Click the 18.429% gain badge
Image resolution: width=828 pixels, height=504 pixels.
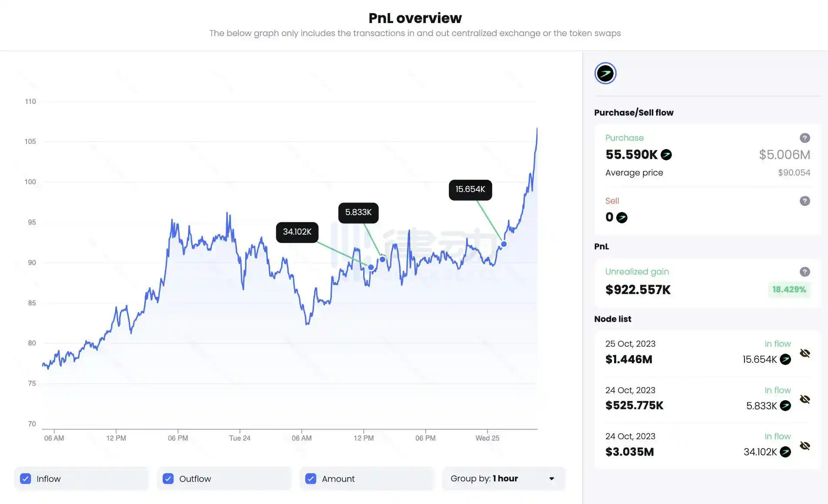[789, 289]
